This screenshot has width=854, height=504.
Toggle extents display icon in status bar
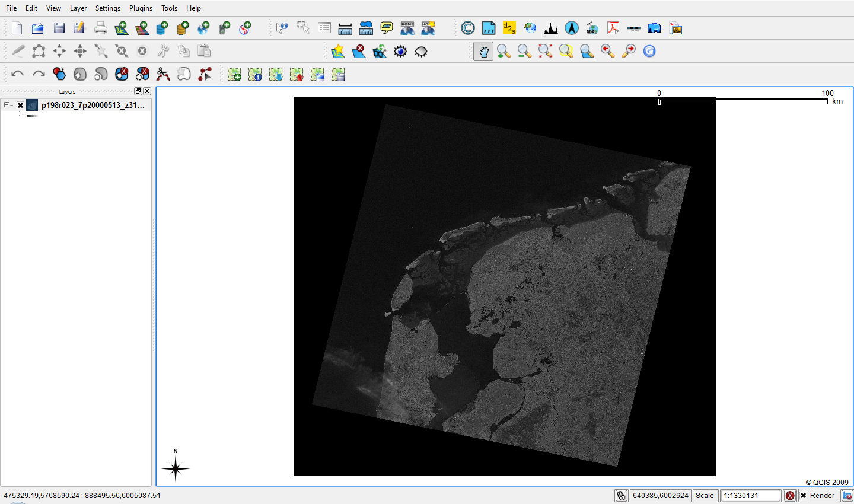click(621, 496)
